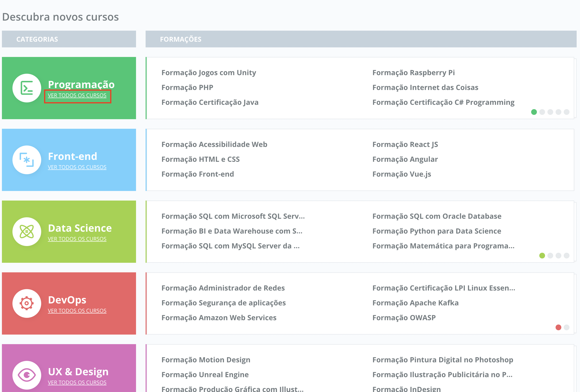Open Formação React JS
The width and height of the screenshot is (580, 392).
tap(405, 144)
